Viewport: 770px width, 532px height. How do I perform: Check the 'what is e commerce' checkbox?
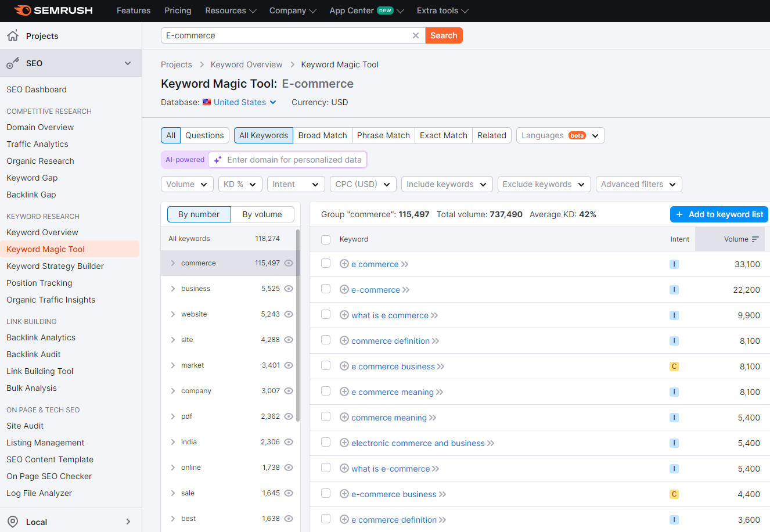pyautogui.click(x=326, y=315)
